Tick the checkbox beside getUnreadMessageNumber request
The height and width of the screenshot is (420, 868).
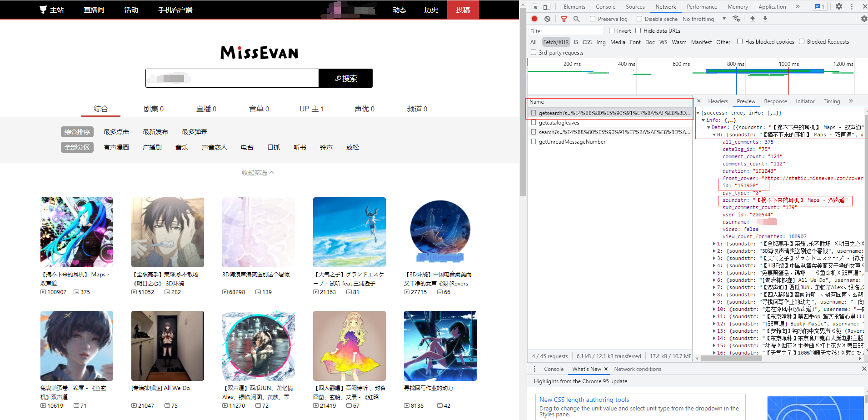(x=534, y=141)
